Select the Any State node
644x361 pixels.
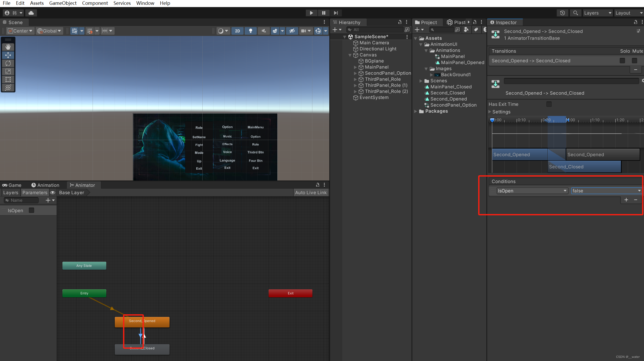coord(84,266)
